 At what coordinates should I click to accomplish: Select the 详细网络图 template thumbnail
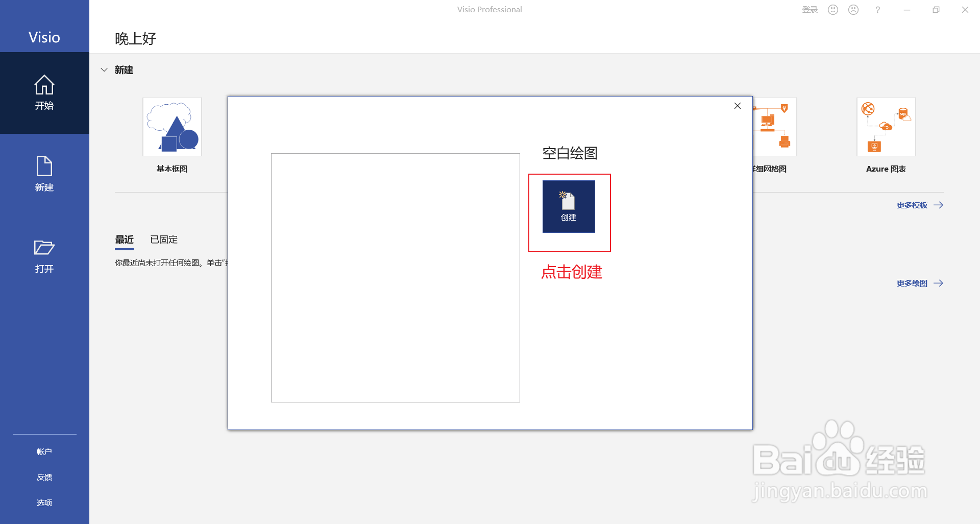[775, 127]
